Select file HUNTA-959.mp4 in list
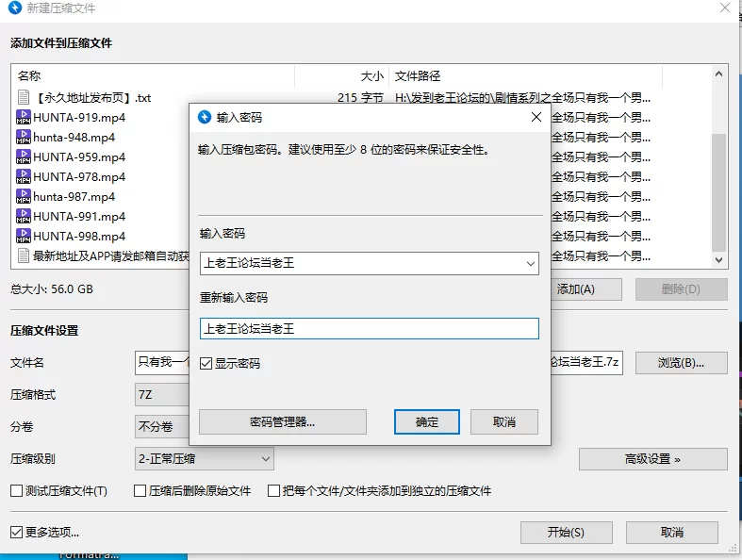This screenshot has height=560, width=742. click(79, 157)
